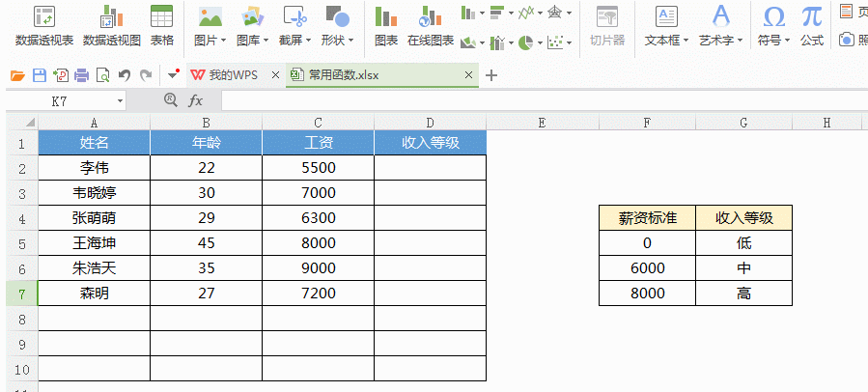Image resolution: width=868 pixels, height=392 pixels.
Task: Expand the 形状 shapes dropdown
Action: (x=351, y=41)
